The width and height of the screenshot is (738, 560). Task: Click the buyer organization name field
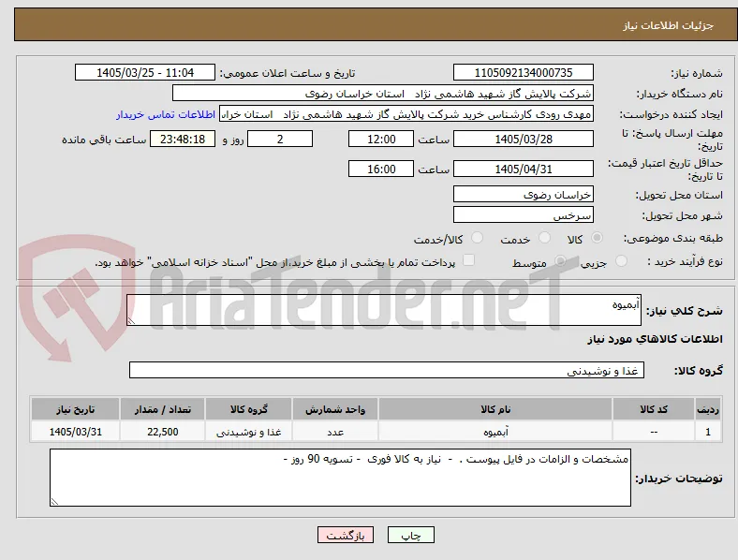click(x=383, y=93)
